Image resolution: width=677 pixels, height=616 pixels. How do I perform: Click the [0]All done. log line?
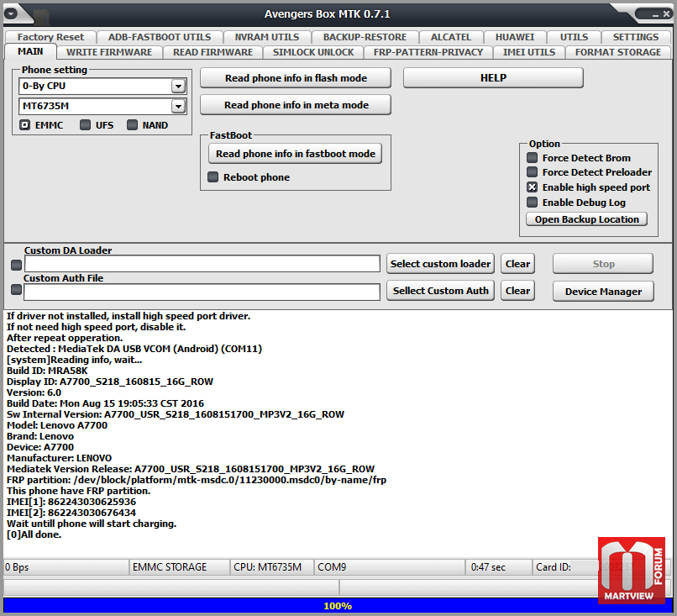pos(34,534)
